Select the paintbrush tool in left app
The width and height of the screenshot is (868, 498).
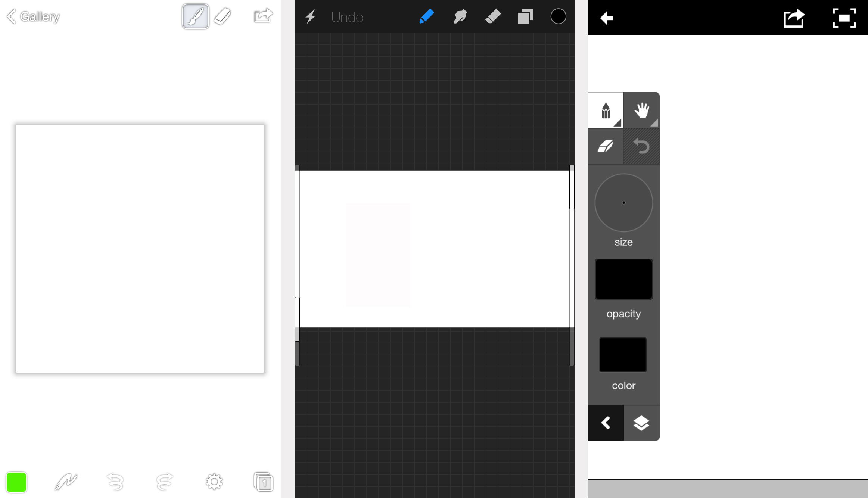pos(195,16)
